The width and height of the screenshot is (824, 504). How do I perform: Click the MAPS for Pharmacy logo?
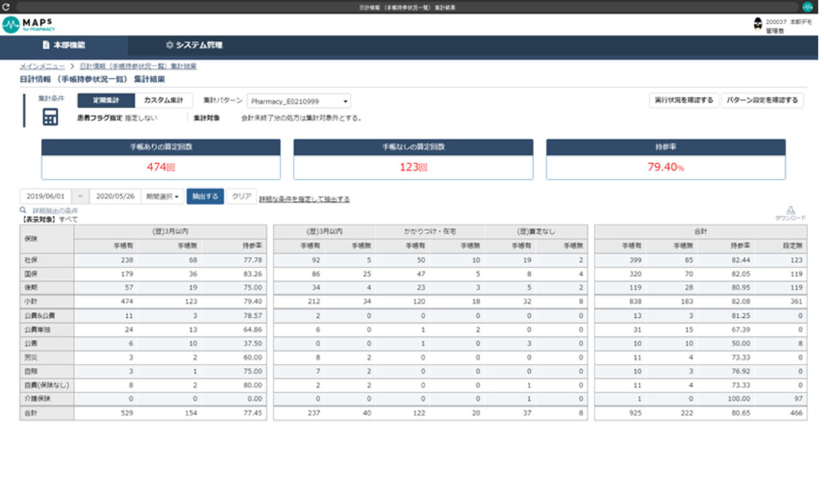[28, 25]
